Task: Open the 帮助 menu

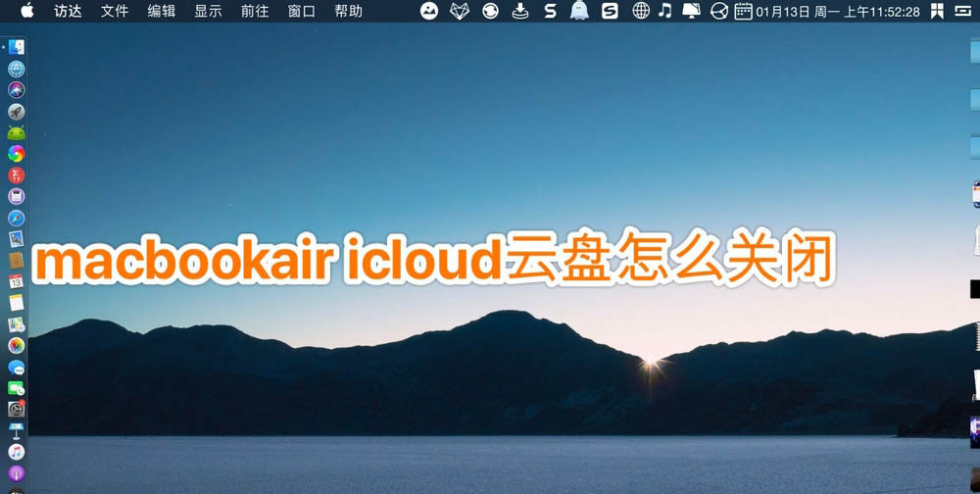Action: tap(349, 11)
